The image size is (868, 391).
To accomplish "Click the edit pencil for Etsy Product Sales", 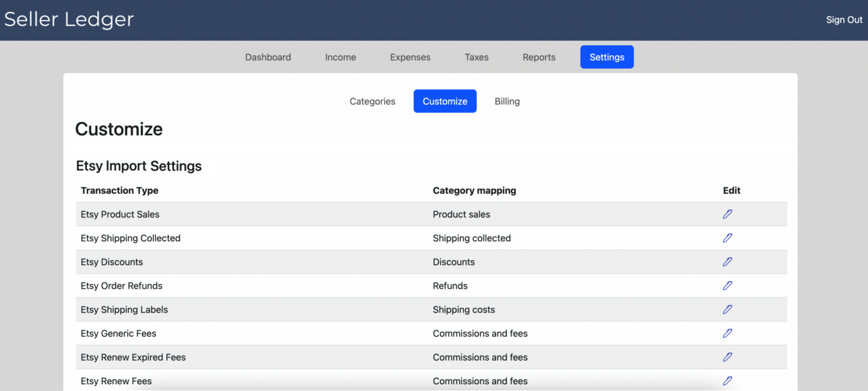I will 727,214.
